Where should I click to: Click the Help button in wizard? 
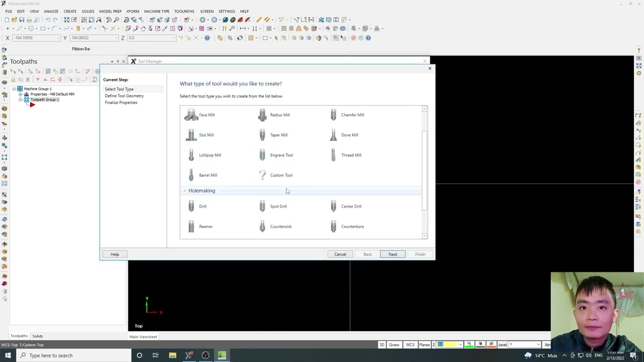pos(115,254)
